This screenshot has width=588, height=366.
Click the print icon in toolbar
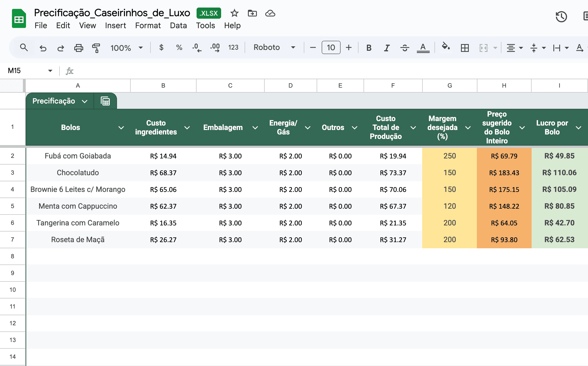(78, 48)
